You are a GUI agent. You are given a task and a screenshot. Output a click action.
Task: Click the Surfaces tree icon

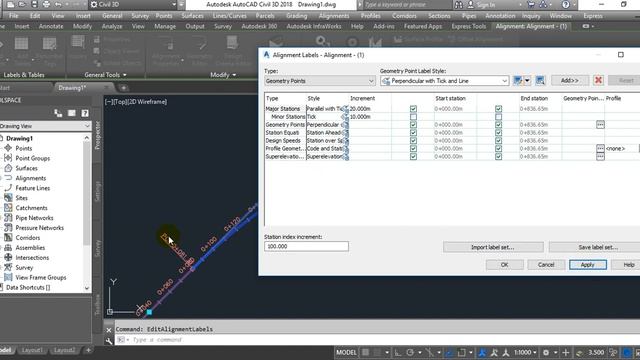pos(8,168)
